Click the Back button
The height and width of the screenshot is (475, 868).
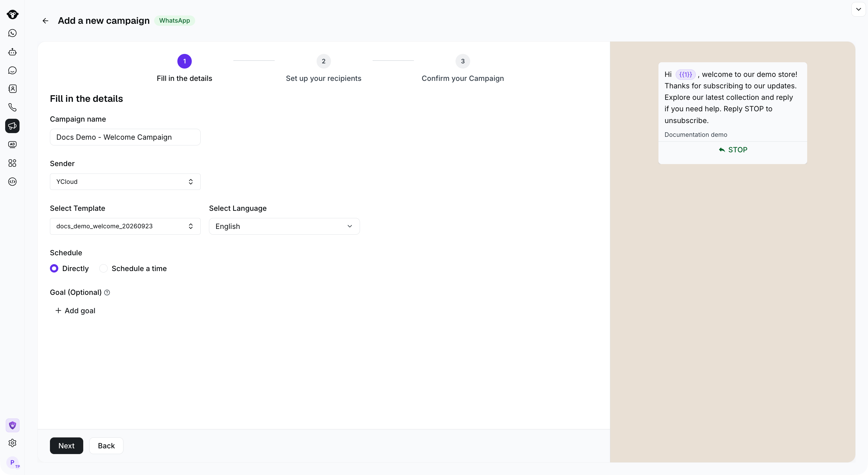click(x=106, y=446)
